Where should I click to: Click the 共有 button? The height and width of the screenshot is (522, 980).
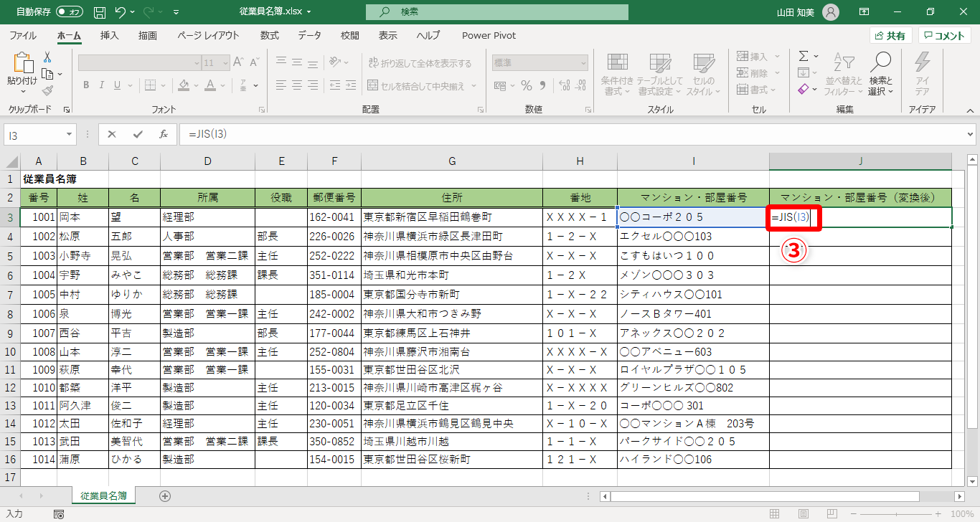(x=890, y=36)
